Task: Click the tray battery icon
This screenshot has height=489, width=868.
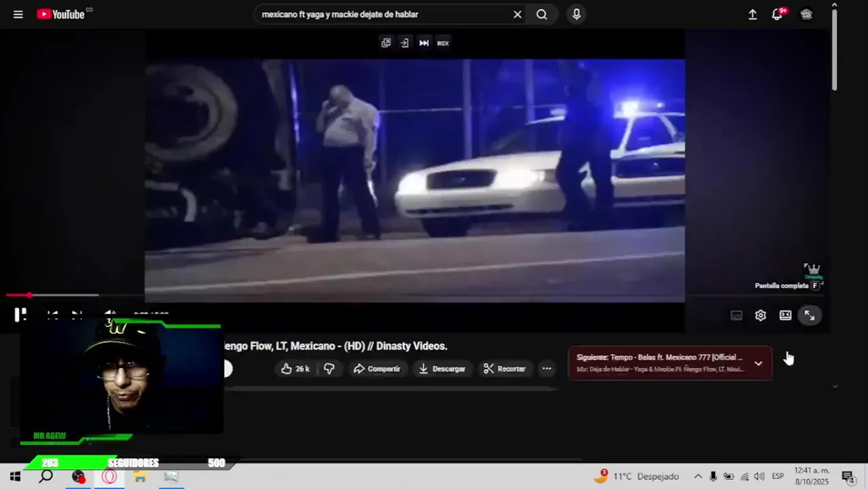Action: pos(729,476)
